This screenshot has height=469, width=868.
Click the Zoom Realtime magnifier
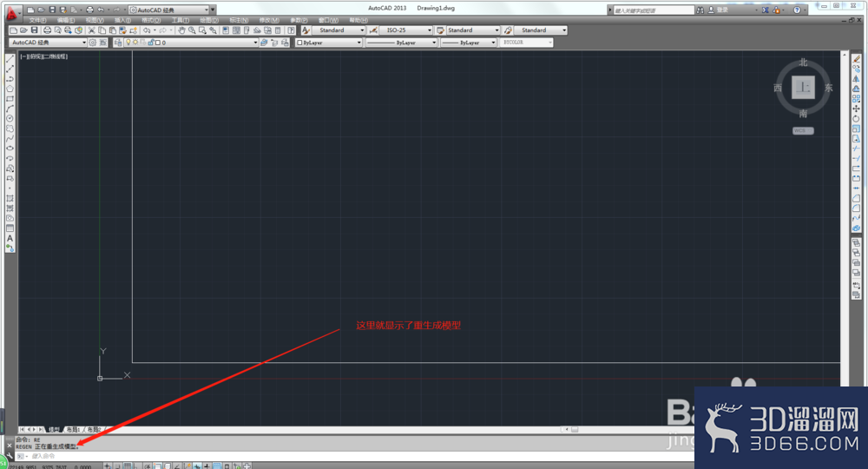pos(192,30)
